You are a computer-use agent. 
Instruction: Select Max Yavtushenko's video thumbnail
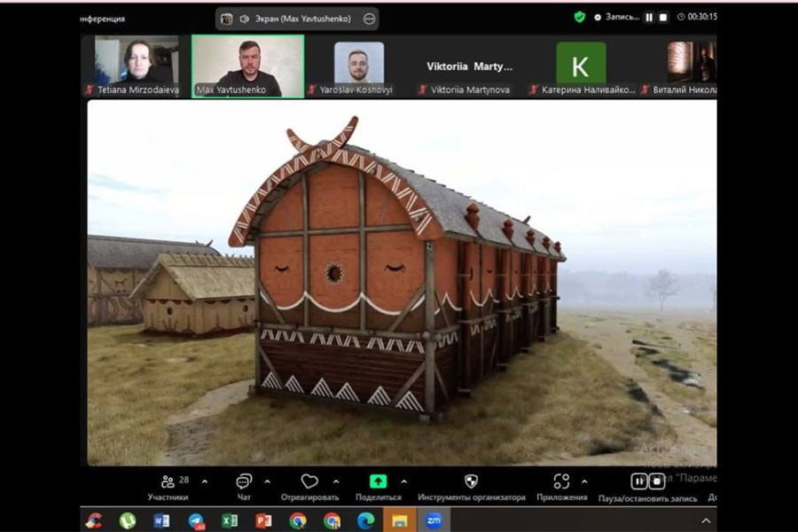pos(248,63)
